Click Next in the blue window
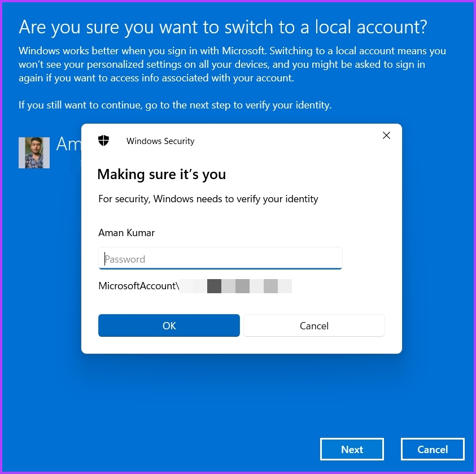The width and height of the screenshot is (476, 474). (352, 449)
